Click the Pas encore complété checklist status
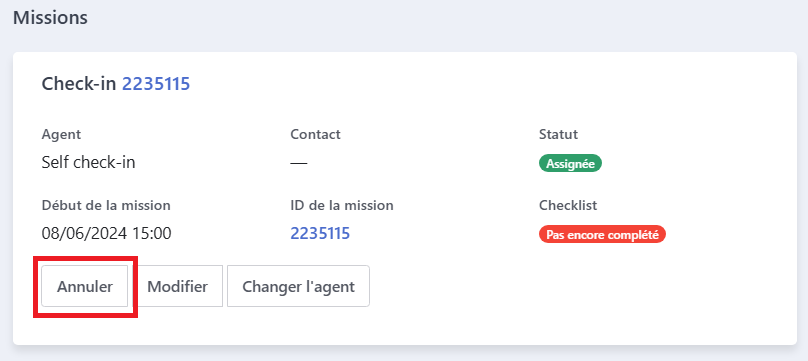808x361 pixels. [602, 235]
